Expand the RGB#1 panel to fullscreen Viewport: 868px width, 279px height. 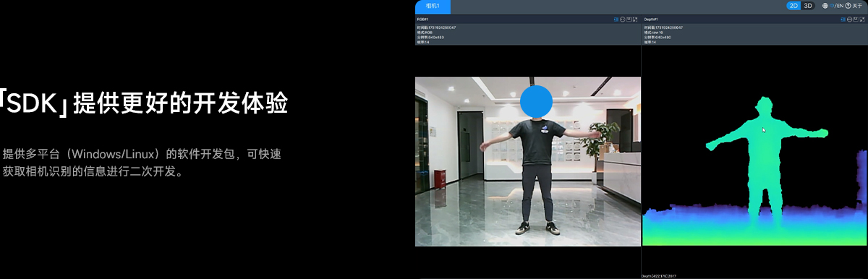point(635,20)
